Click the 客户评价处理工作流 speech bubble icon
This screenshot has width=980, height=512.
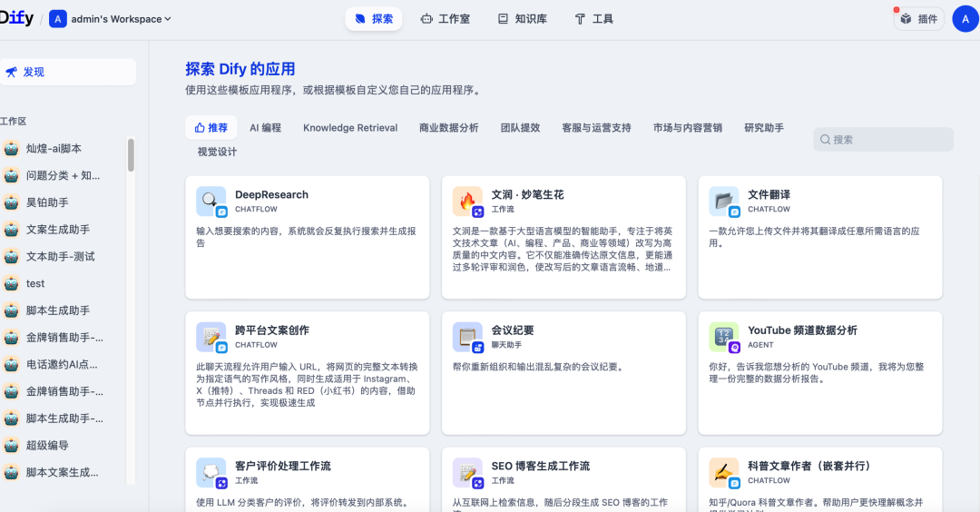pyautogui.click(x=211, y=473)
